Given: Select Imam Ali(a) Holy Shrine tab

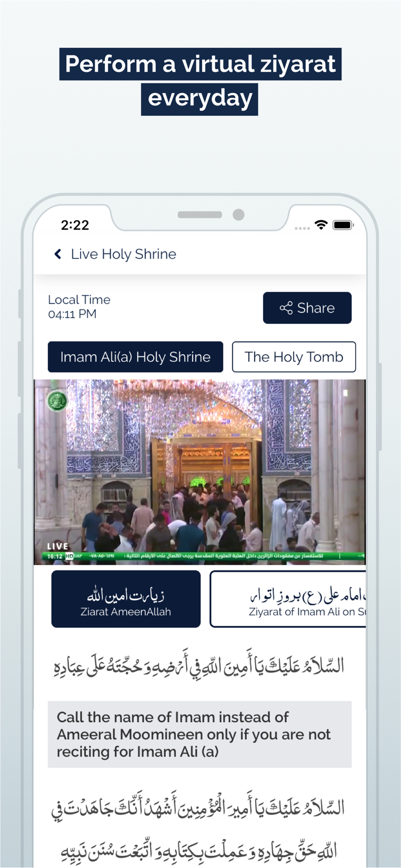Looking at the screenshot, I should (135, 357).
